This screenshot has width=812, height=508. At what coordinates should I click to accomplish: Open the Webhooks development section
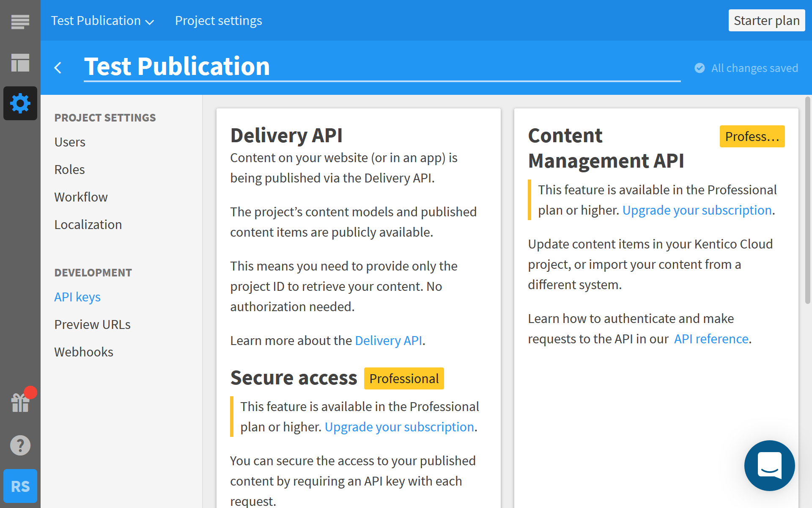pos(84,352)
